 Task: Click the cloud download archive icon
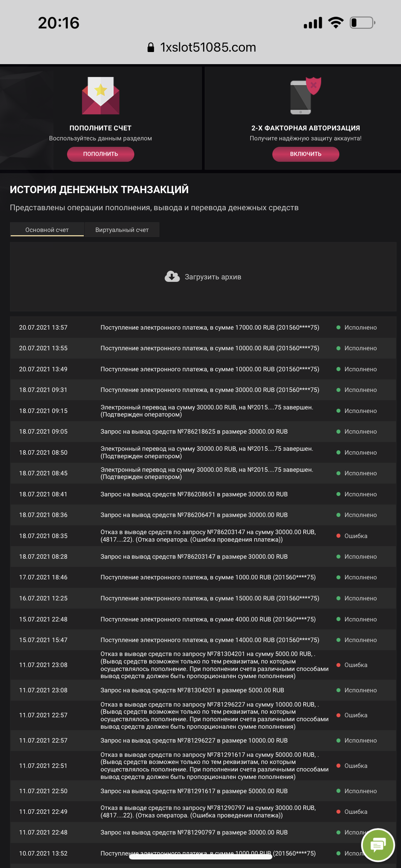(x=172, y=277)
